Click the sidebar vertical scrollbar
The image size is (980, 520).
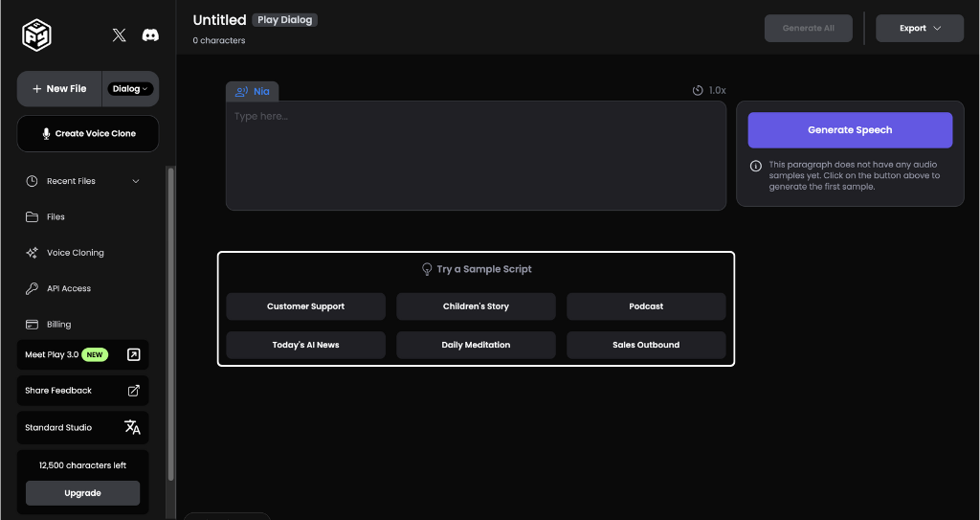pyautogui.click(x=171, y=326)
